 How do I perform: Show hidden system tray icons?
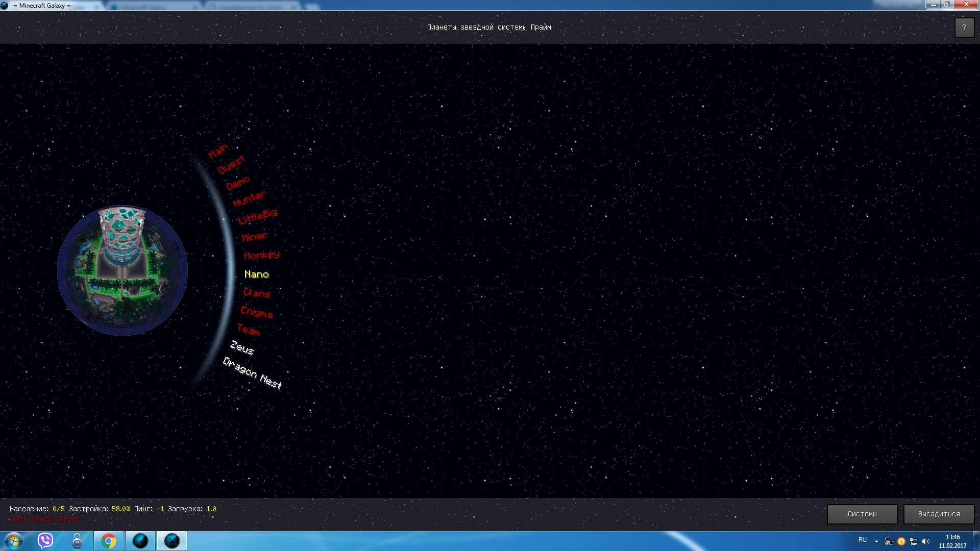pyautogui.click(x=877, y=541)
